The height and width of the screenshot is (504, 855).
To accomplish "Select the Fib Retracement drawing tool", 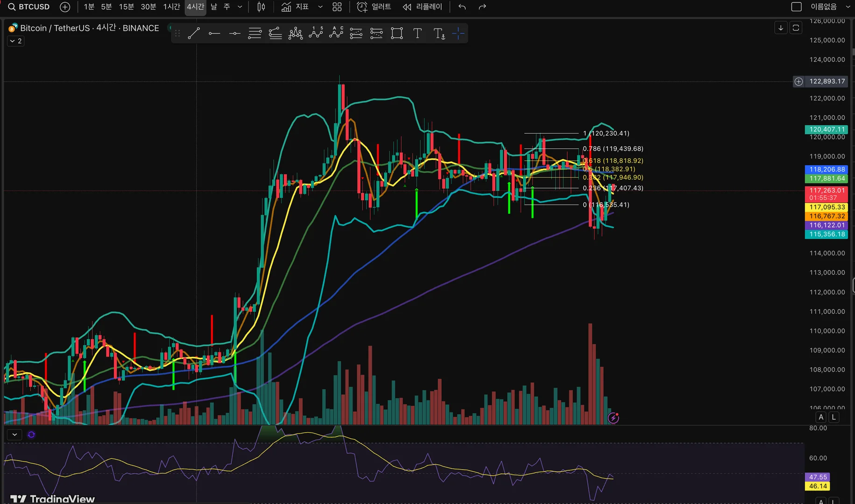I will tap(254, 33).
